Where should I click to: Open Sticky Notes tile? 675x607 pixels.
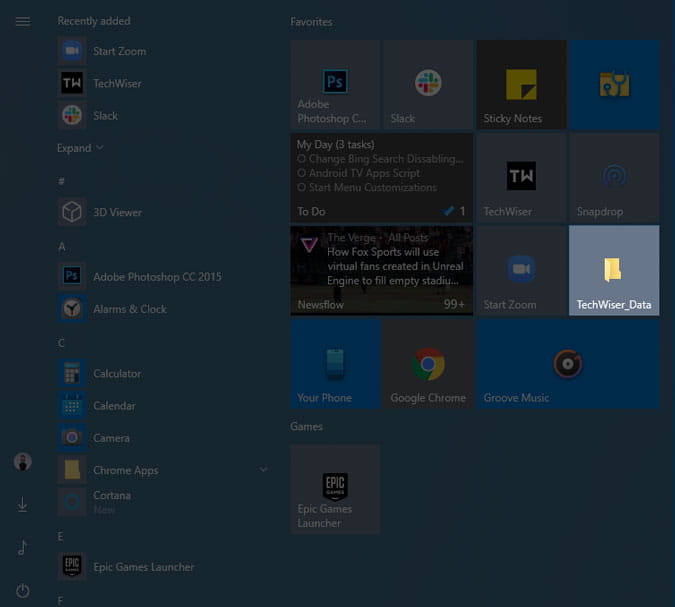click(x=521, y=85)
